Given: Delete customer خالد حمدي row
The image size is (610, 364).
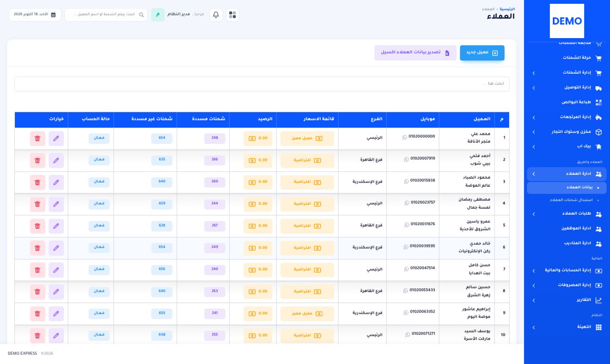Looking at the screenshot, I should click(38, 248).
